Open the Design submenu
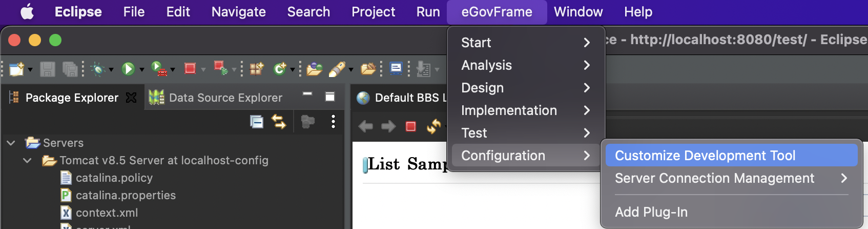Viewport: 868px width, 229px height. coord(526,88)
